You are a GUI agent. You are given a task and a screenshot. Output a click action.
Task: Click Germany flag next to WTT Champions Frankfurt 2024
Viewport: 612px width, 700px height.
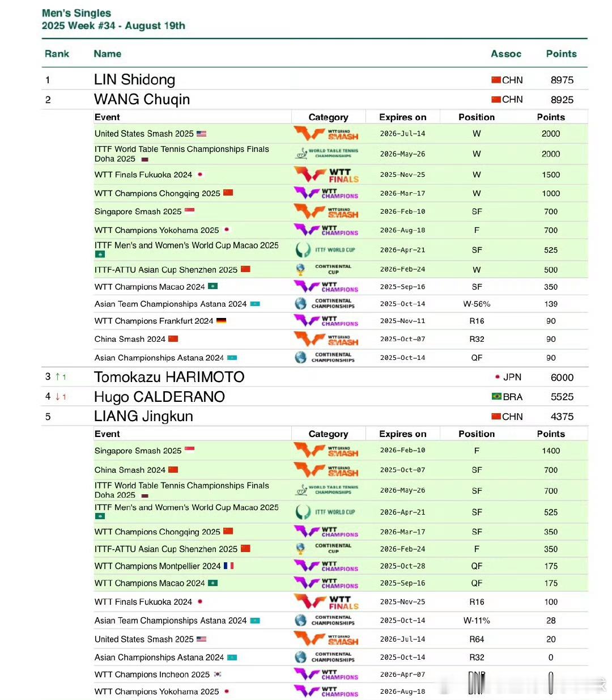coord(221,321)
